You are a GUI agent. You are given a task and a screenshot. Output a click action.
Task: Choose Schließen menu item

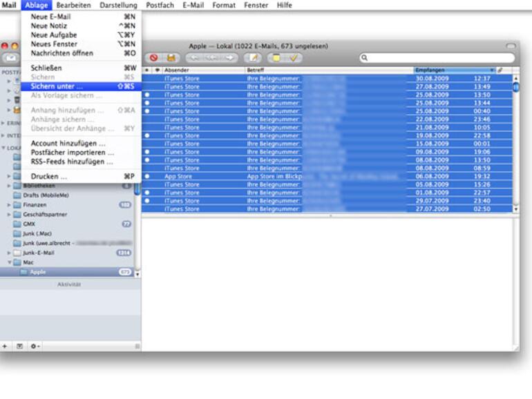coord(81,68)
